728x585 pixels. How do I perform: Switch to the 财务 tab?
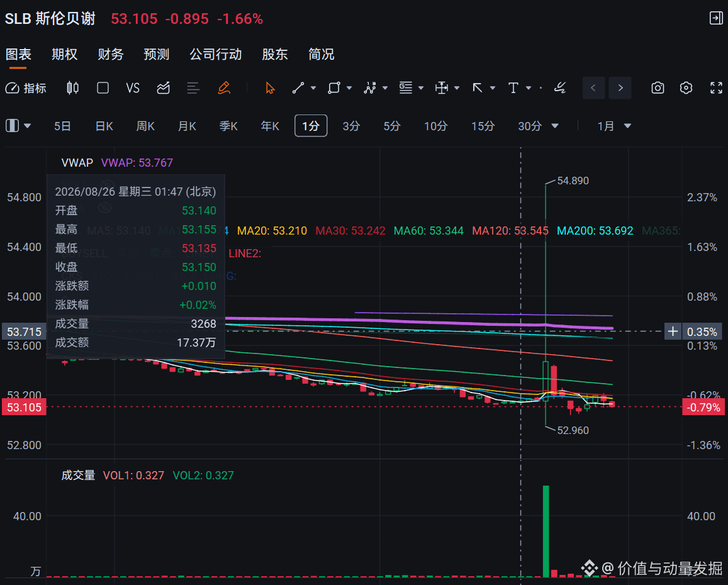(x=111, y=54)
